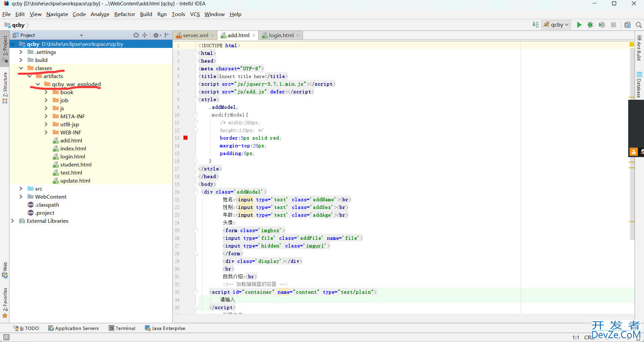Run qcby with coverage
This screenshot has width=644, height=342.
click(x=602, y=25)
